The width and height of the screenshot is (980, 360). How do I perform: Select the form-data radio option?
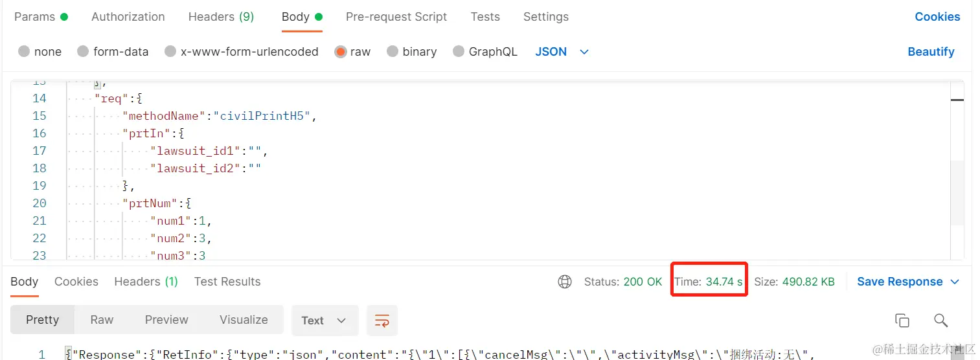click(83, 52)
